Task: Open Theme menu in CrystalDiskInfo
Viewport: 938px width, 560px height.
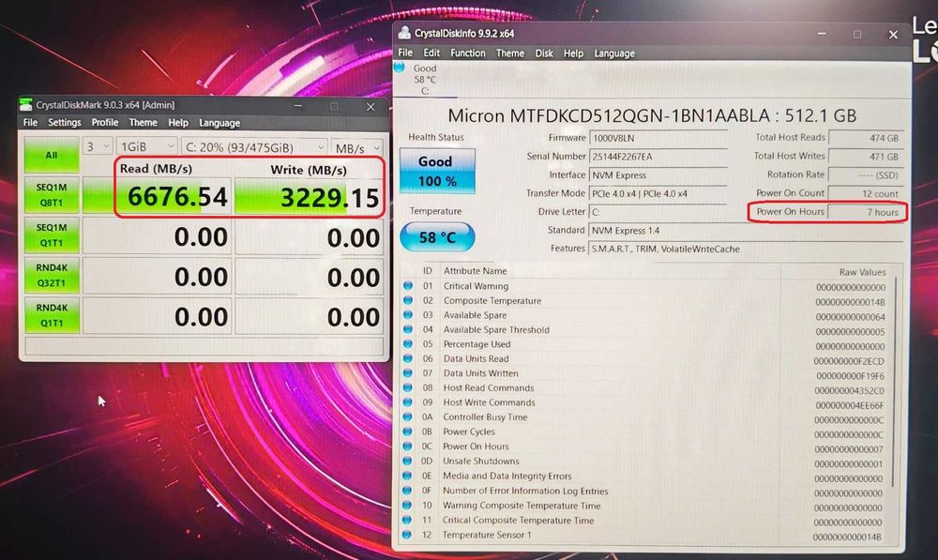Action: pyautogui.click(x=509, y=53)
